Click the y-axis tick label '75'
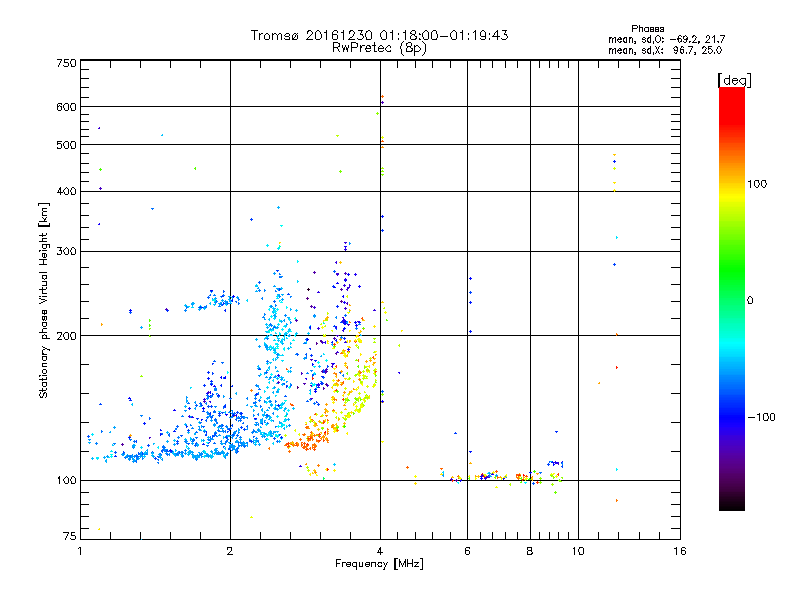The image size is (800, 600). click(x=69, y=536)
